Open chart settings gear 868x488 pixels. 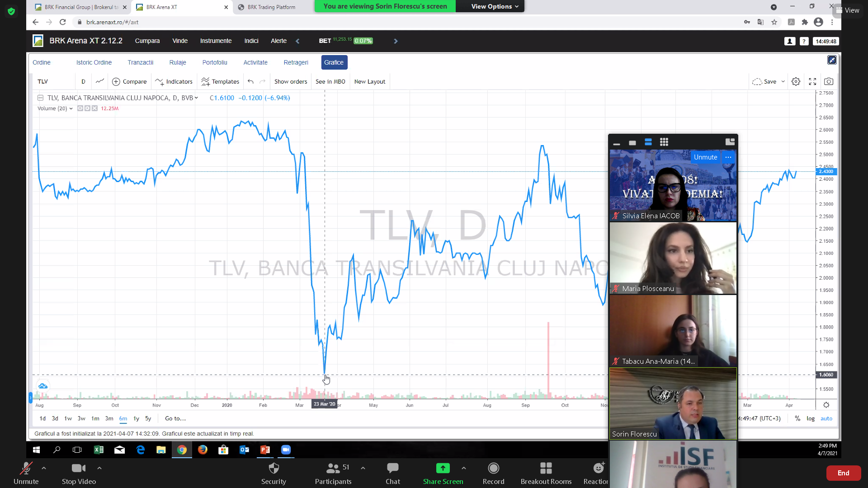[796, 81]
